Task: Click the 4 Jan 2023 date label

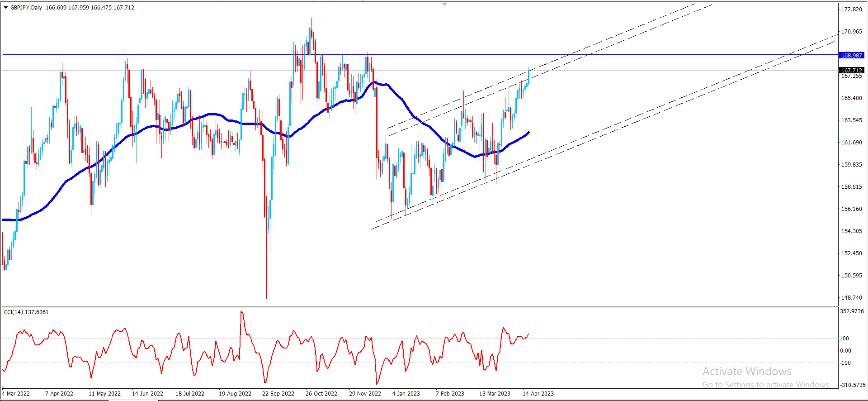Action: click(x=406, y=393)
